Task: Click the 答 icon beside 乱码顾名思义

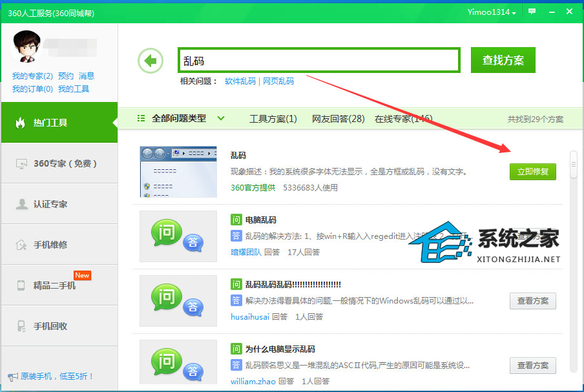Action: click(236, 365)
